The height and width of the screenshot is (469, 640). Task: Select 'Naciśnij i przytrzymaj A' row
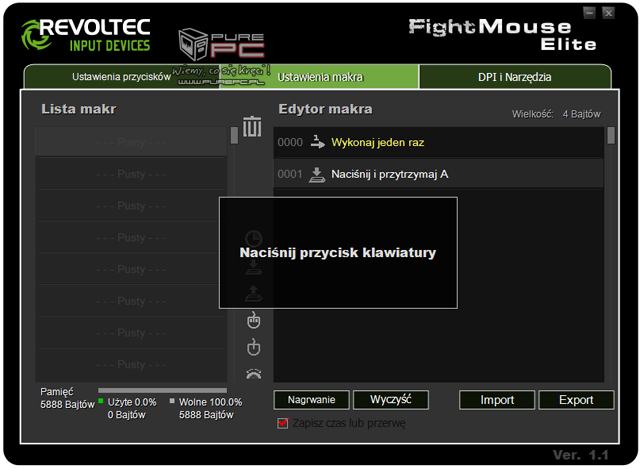tap(438, 174)
